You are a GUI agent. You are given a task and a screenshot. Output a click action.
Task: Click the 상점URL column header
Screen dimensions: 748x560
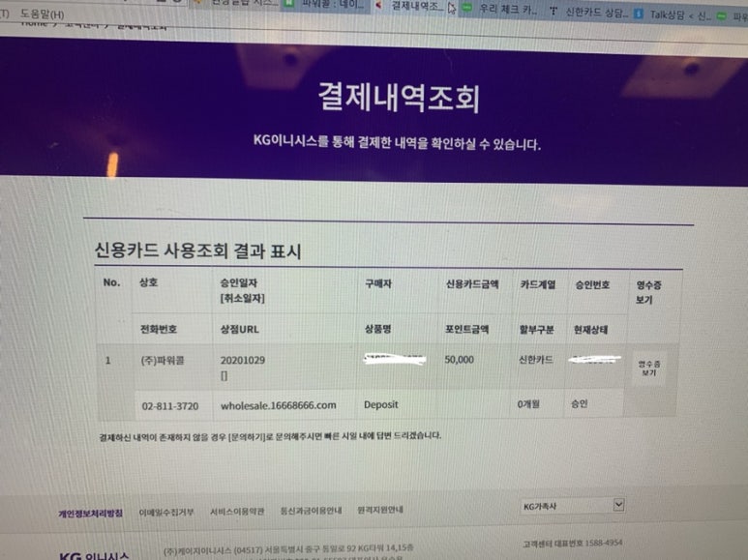point(239,329)
